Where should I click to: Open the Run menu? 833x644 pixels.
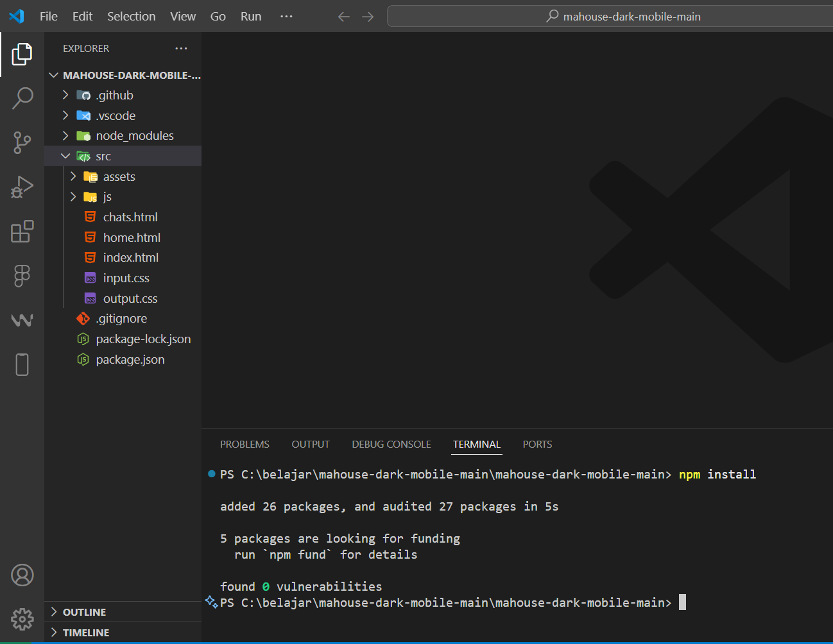(x=251, y=16)
